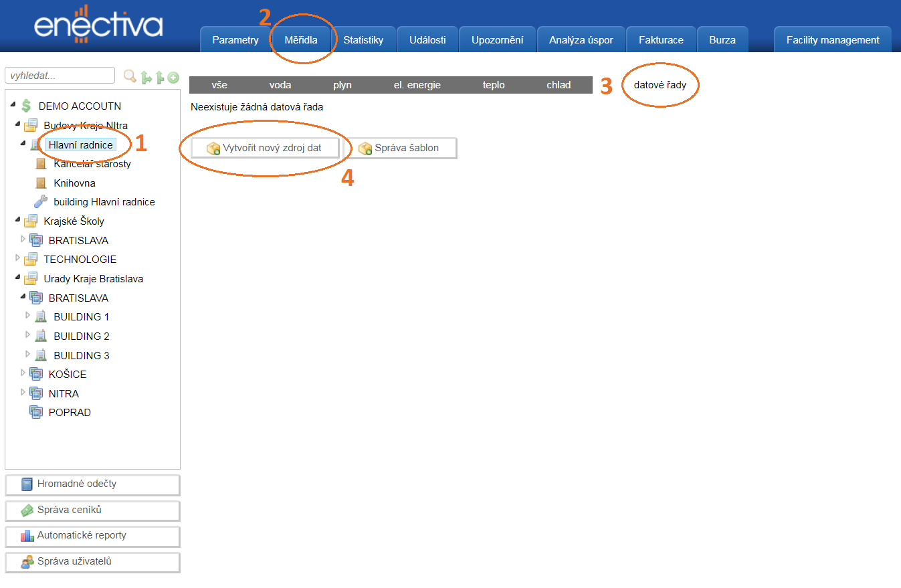The width and height of the screenshot is (901, 588).
Task: Click the dollar icon for DEMO ACCOUTN
Action: 26,106
